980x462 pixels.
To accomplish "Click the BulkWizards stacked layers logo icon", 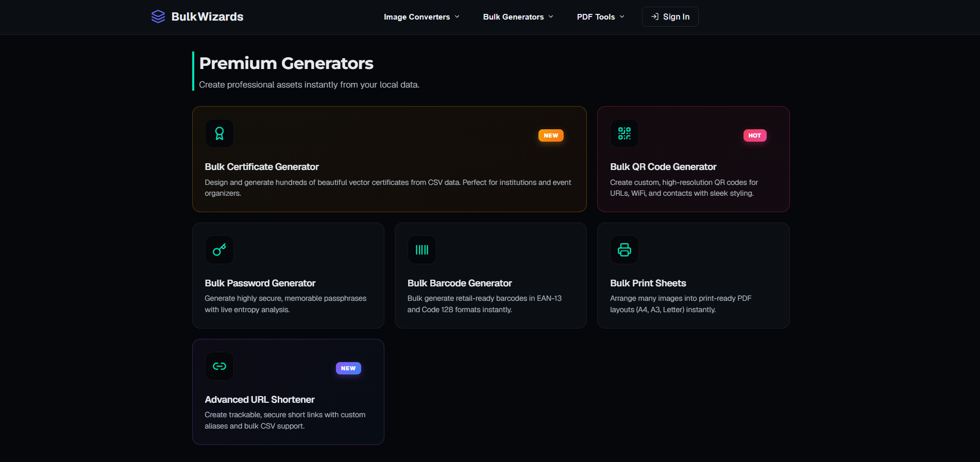I will [158, 16].
